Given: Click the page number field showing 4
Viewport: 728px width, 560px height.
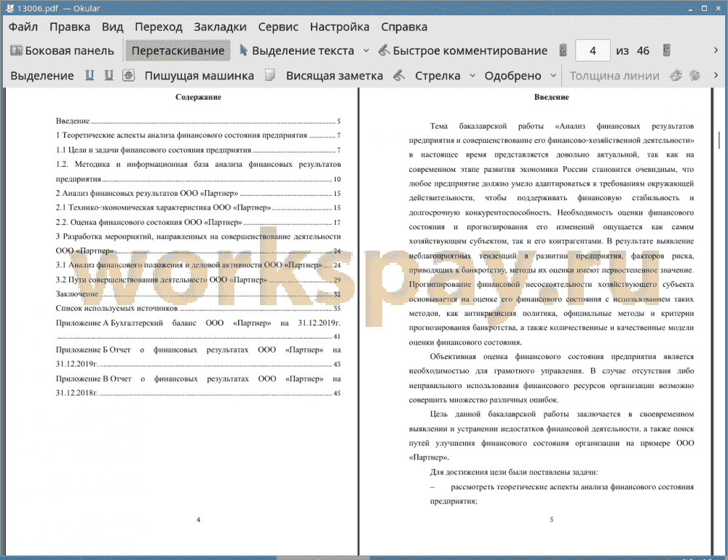Looking at the screenshot, I should pos(593,51).
